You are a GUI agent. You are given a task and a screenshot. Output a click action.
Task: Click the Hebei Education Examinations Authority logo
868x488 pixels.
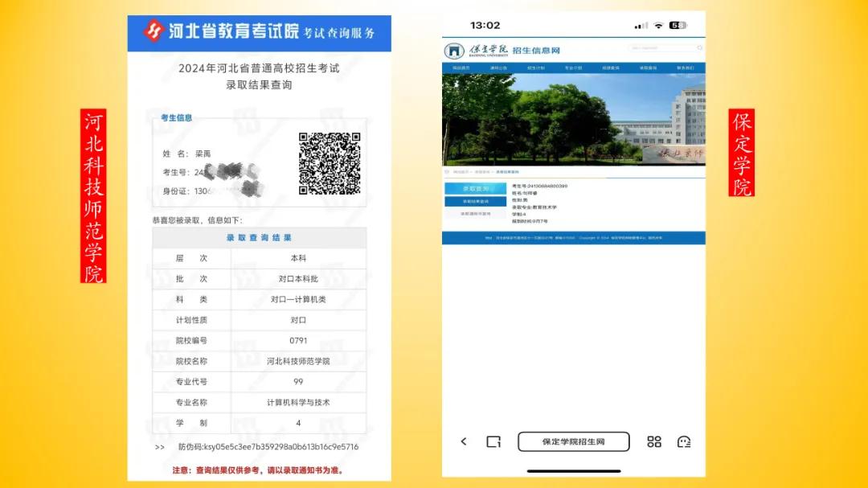point(154,31)
